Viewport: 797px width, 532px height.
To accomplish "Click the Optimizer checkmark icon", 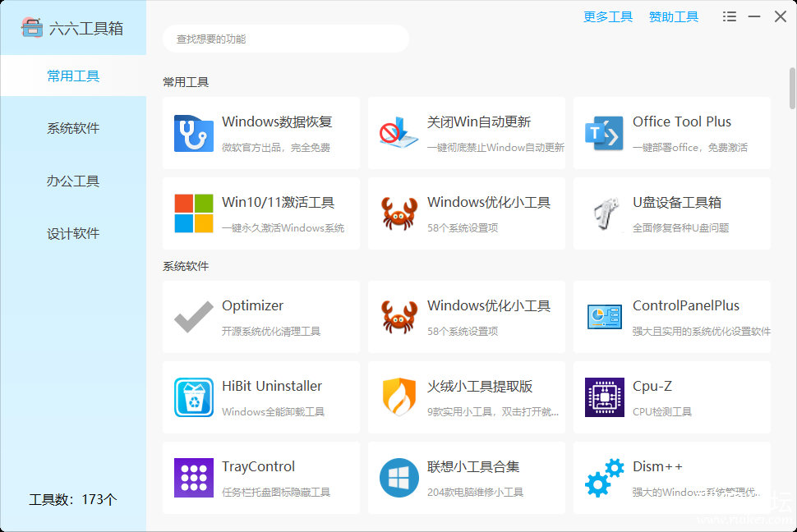I will [194, 317].
